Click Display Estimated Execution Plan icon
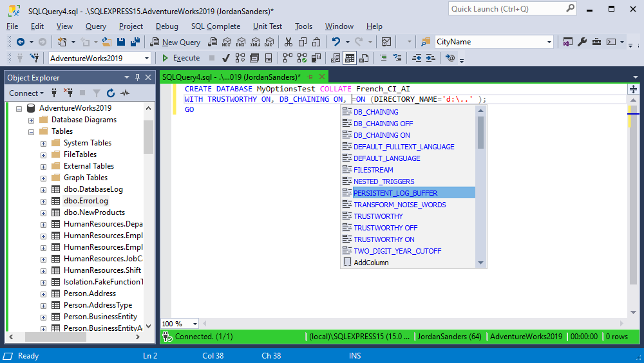The image size is (644, 363). coord(240,58)
